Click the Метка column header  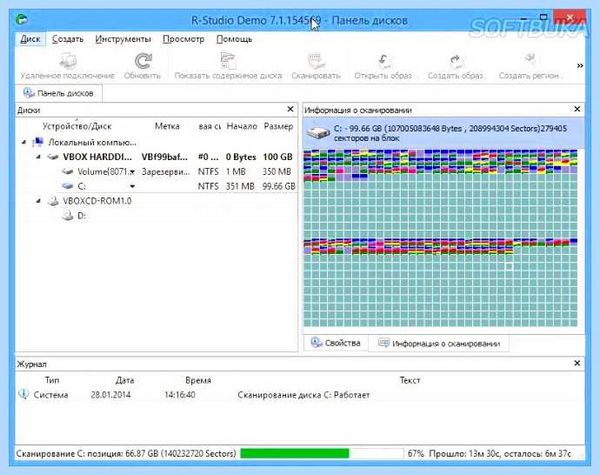167,126
